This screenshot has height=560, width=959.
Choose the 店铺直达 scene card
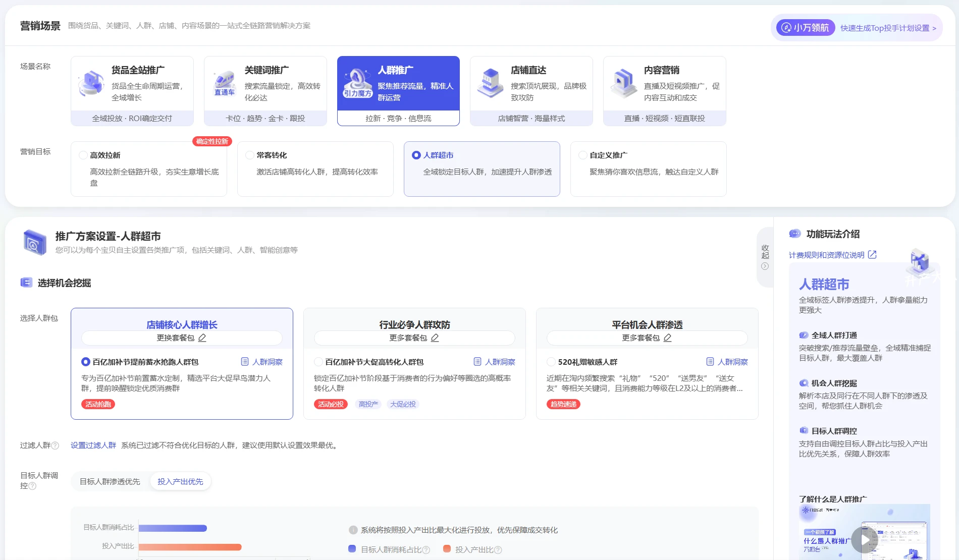[531, 91]
